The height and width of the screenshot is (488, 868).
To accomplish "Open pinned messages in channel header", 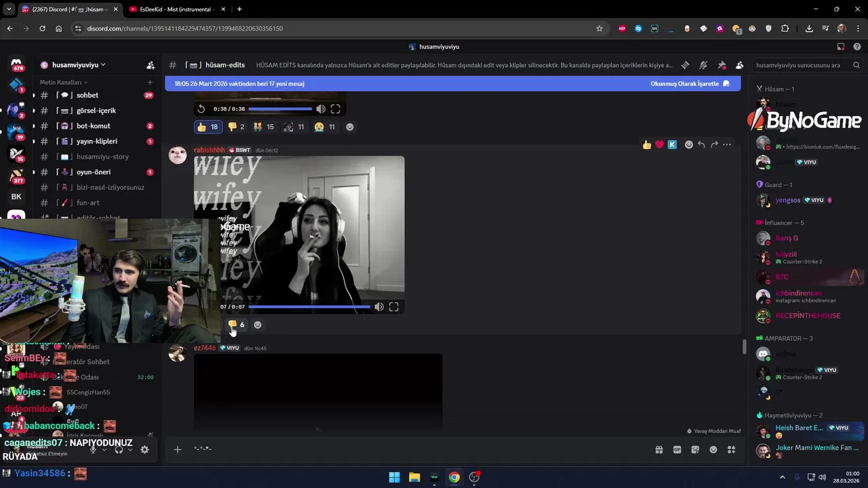I will (722, 65).
